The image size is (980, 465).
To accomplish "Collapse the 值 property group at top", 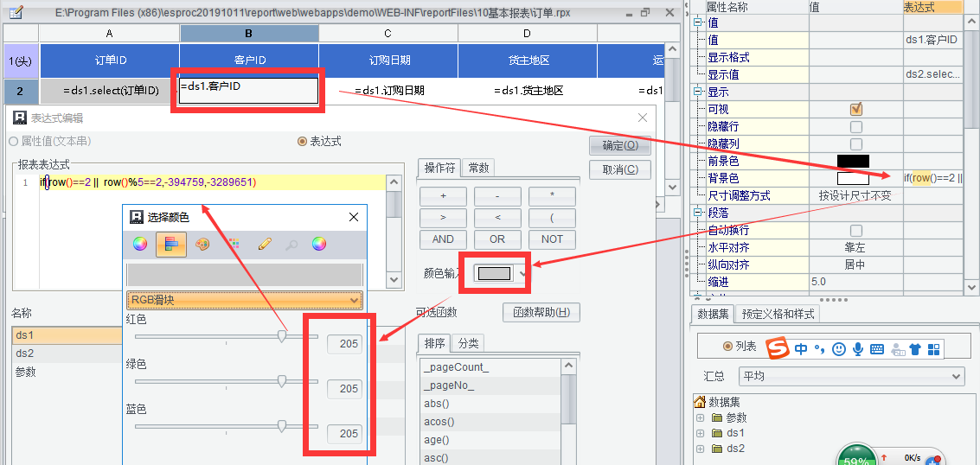I will 698,23.
